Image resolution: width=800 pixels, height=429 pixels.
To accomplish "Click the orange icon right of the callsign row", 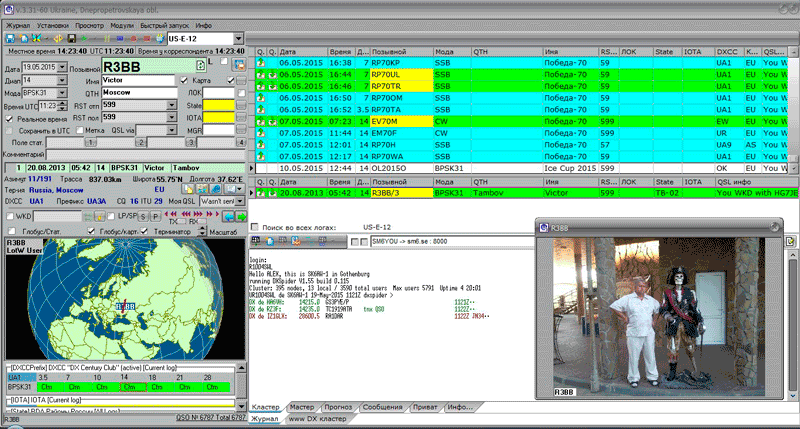I will [241, 64].
